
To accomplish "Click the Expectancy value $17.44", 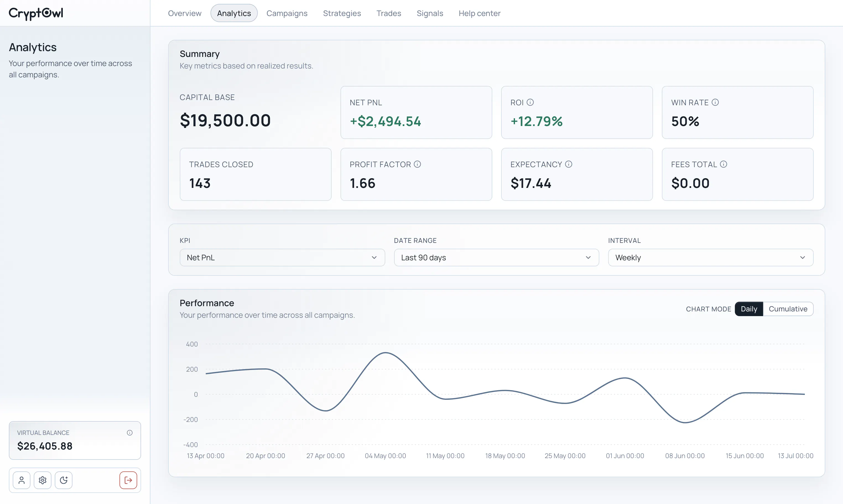I will click(x=531, y=183).
